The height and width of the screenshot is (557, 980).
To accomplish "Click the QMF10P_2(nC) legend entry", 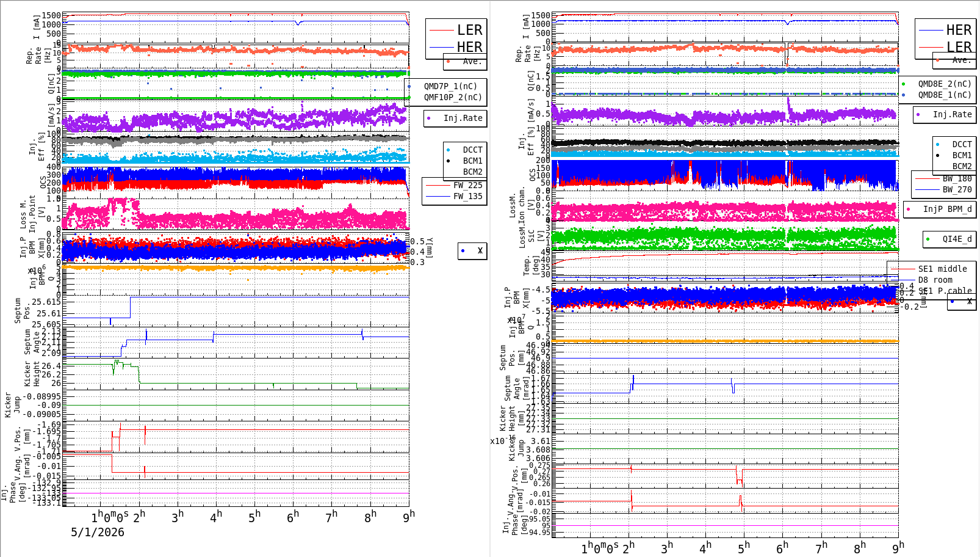I will [453, 97].
